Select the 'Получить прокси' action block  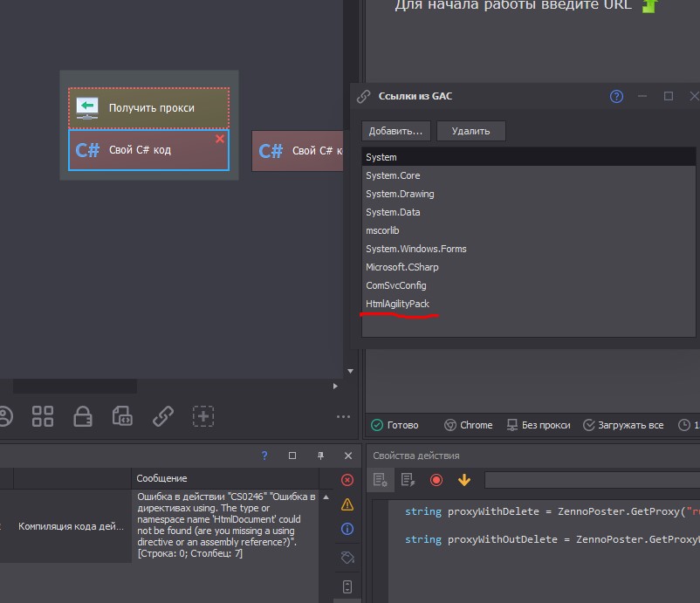coord(149,108)
